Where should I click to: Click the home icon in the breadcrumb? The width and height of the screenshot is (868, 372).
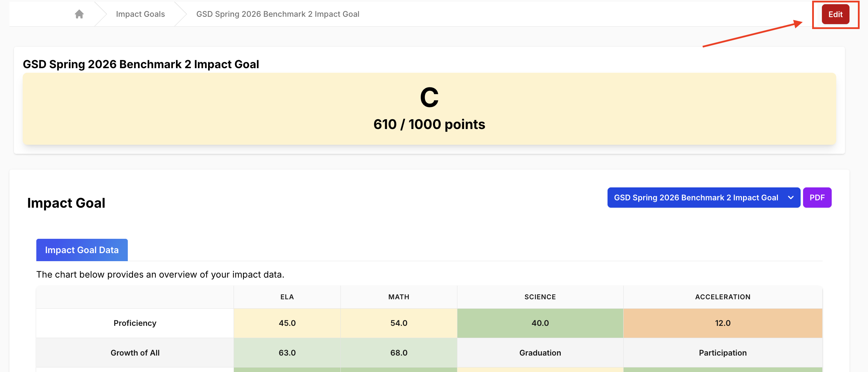tap(79, 14)
